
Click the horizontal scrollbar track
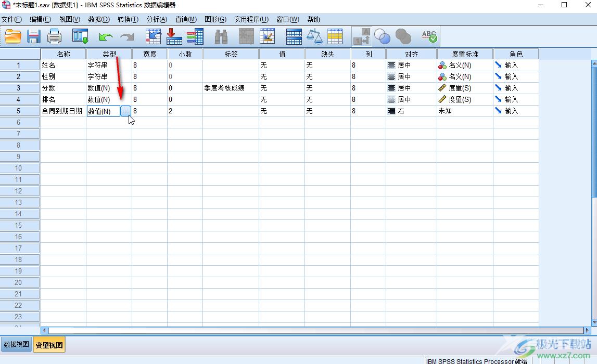(316, 330)
